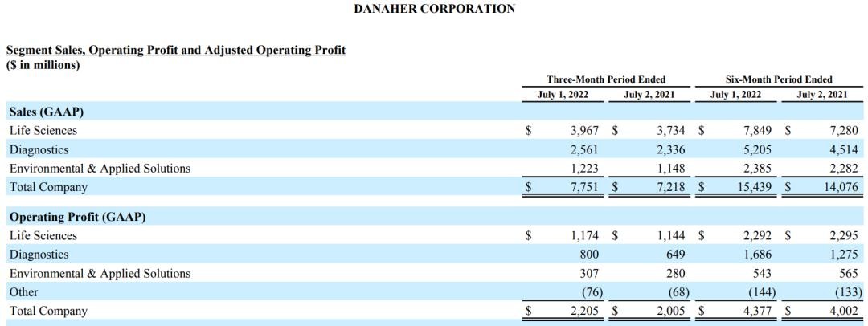Screen dimensions: 868x326
Task: Select the Operating Profit (GAAP) section header
Action: click(77, 217)
